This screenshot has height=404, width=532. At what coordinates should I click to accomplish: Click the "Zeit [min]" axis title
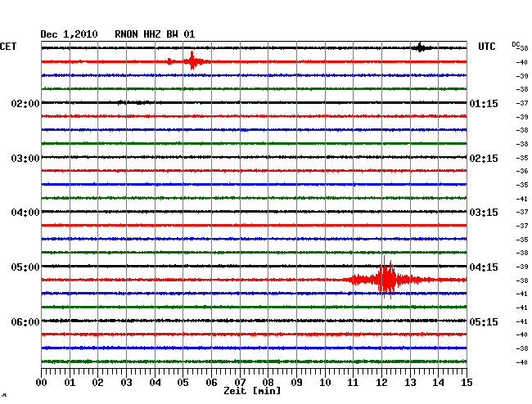pyautogui.click(x=252, y=391)
